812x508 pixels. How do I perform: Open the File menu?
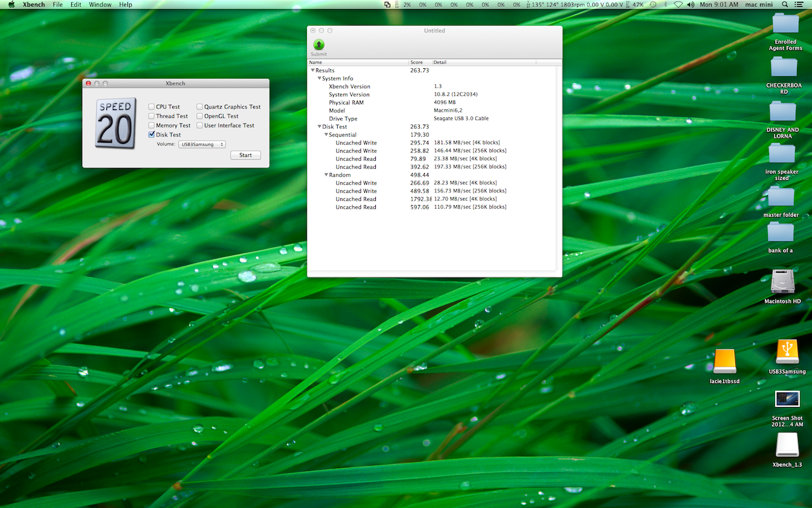coord(57,4)
